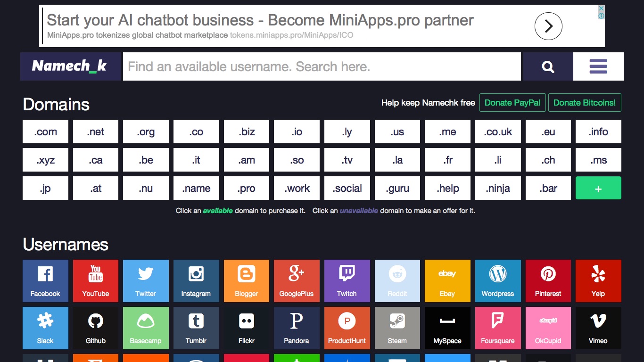Open the hamburger menu
The width and height of the screenshot is (644, 362).
pos(598,66)
